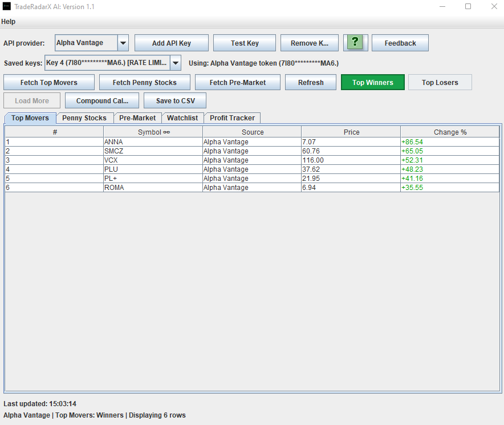Click the Test Key button
Image resolution: width=504 pixels, height=425 pixels.
244,43
